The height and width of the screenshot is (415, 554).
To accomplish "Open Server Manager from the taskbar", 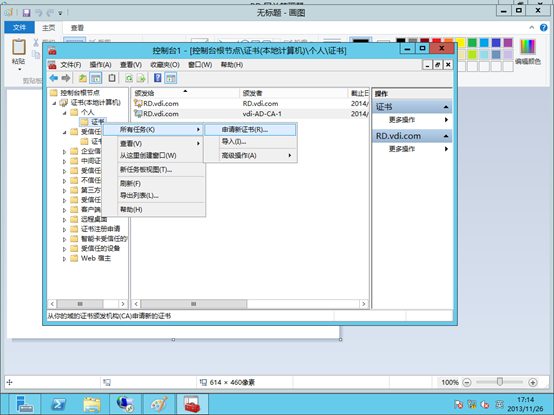I will click(x=24, y=404).
